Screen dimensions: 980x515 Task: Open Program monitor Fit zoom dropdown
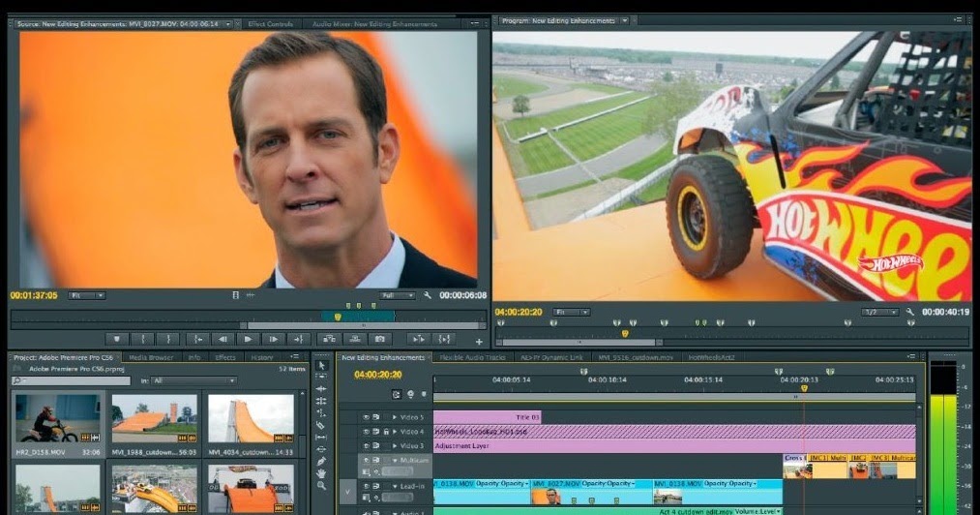(x=571, y=312)
